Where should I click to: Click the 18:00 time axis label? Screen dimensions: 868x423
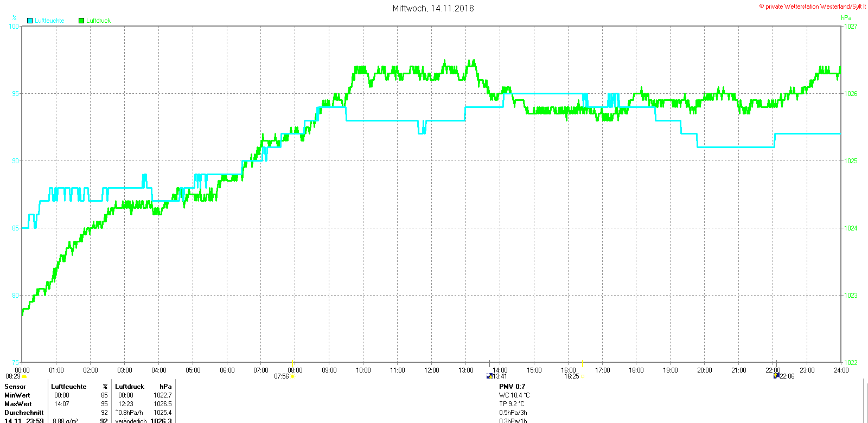[x=636, y=370]
